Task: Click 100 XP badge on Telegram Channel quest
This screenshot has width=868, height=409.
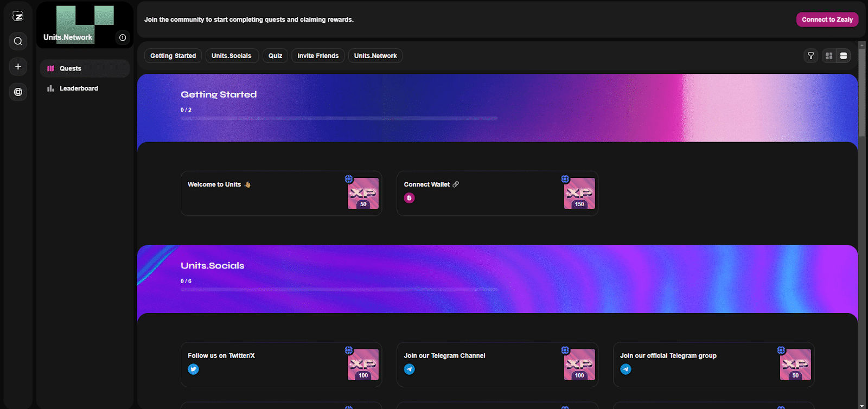Action: (579, 365)
